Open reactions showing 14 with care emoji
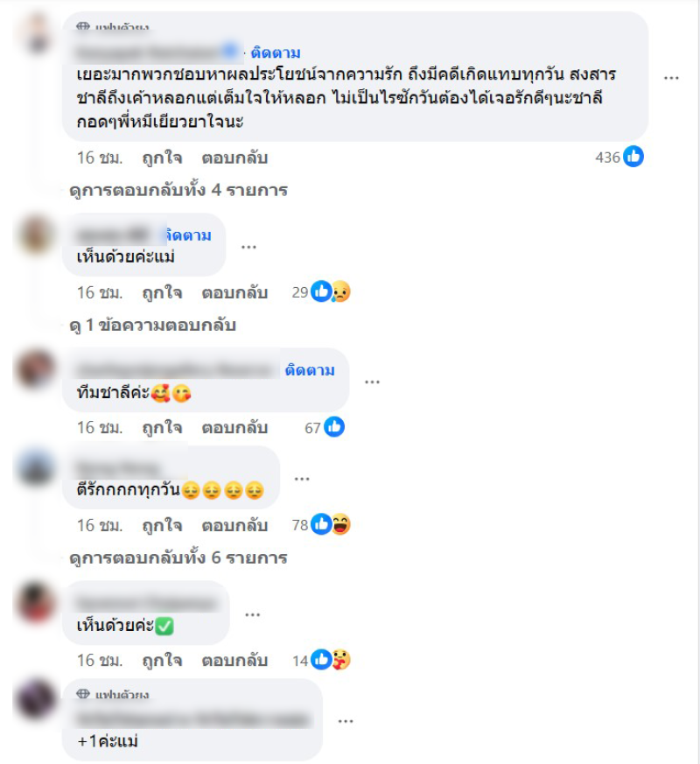Image resolution: width=700 pixels, height=764 pixels. point(321,660)
